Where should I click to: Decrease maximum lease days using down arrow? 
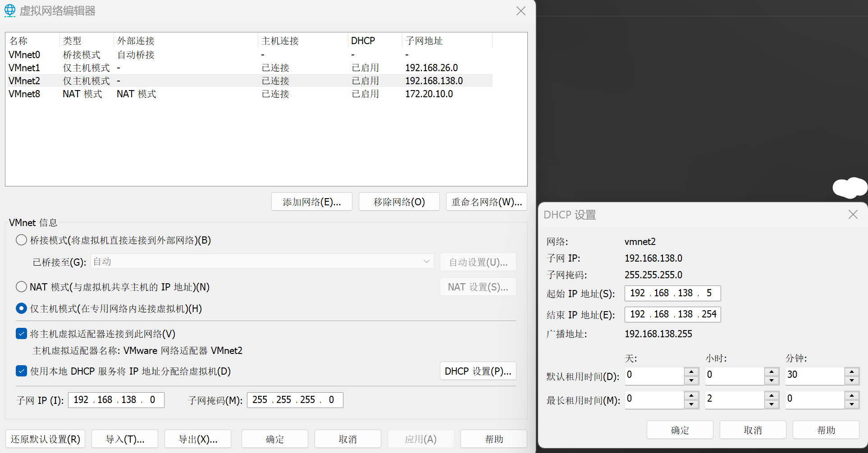691,404
